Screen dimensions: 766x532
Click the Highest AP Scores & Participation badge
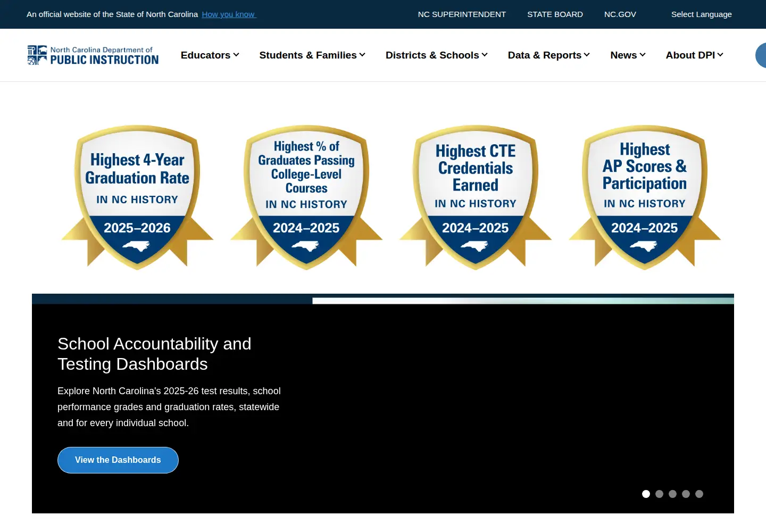pos(645,197)
